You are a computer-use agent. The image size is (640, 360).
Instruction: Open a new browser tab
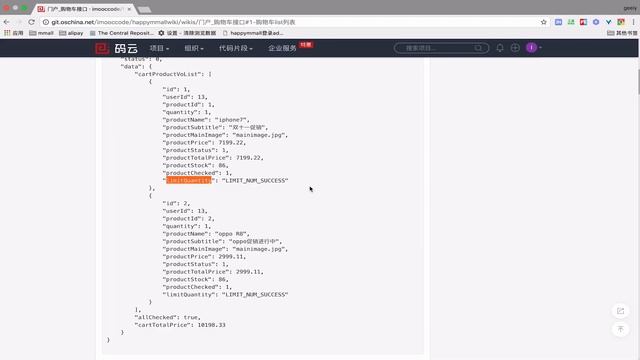pos(144,9)
